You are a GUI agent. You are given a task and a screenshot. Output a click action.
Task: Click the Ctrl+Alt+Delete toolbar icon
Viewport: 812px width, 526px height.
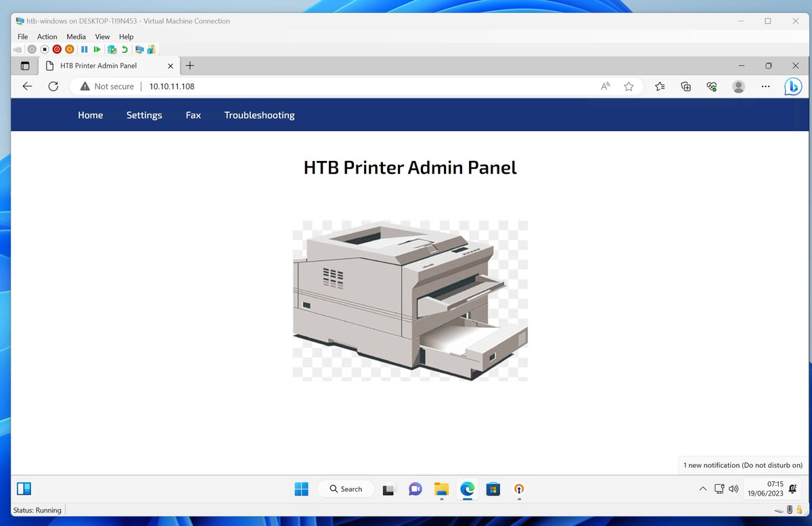coord(18,49)
